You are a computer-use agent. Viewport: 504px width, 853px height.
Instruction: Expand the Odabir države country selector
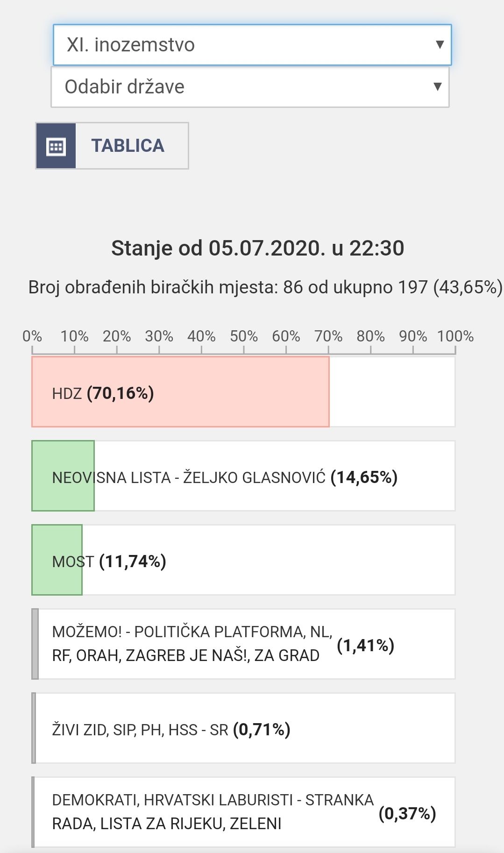click(250, 87)
